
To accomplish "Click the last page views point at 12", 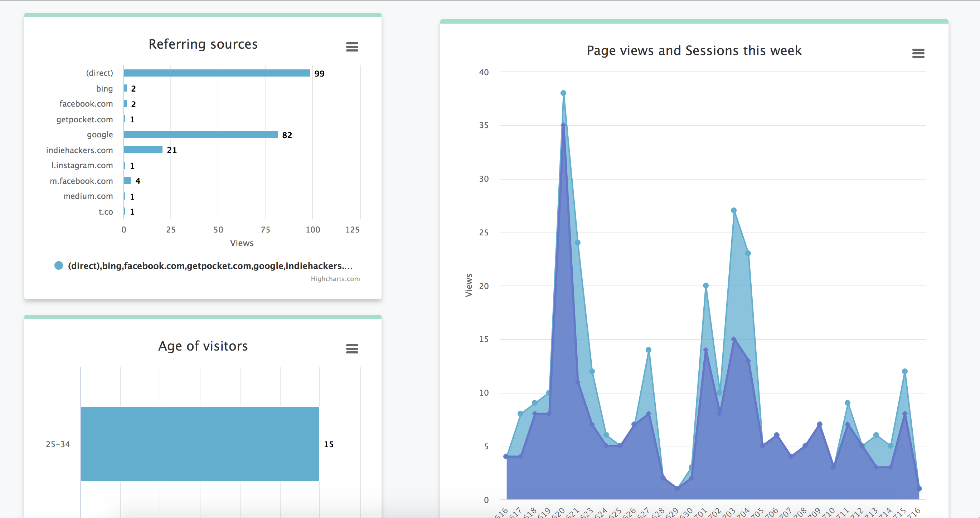I will 905,371.
